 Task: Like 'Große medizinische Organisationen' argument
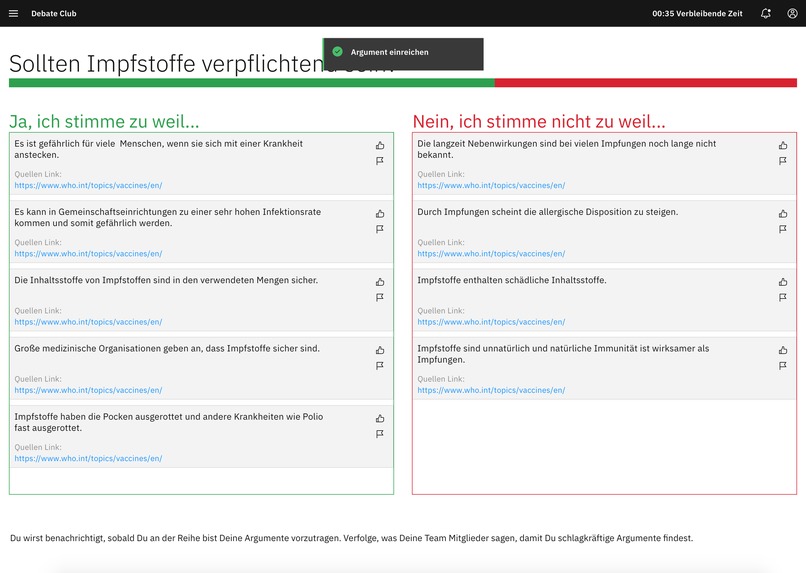point(380,350)
